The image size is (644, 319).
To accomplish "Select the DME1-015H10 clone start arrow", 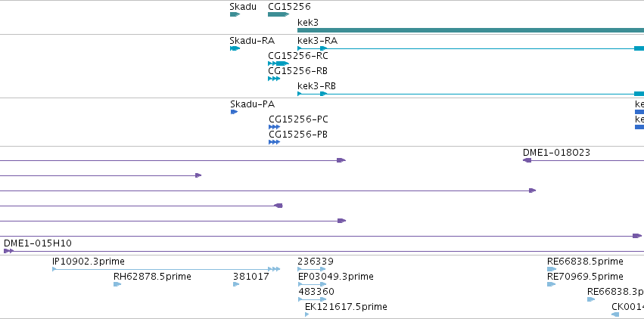I will (x=8, y=251).
